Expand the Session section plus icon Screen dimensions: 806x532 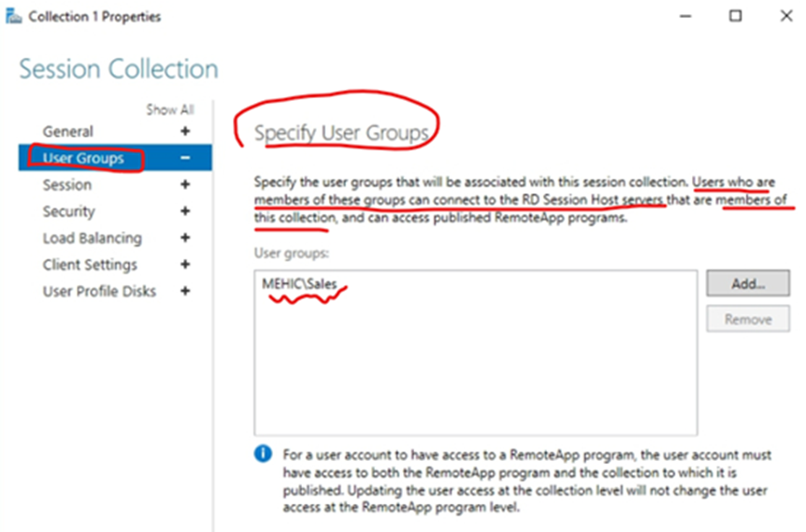coord(185,184)
